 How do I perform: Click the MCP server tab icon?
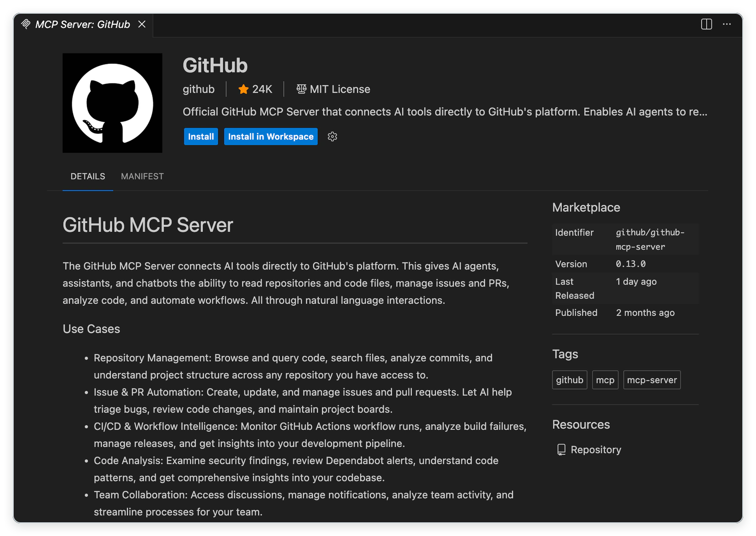click(26, 24)
